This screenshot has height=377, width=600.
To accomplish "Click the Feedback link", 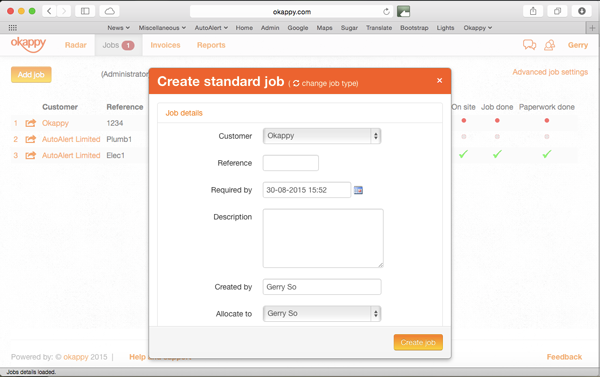I will [x=564, y=357].
